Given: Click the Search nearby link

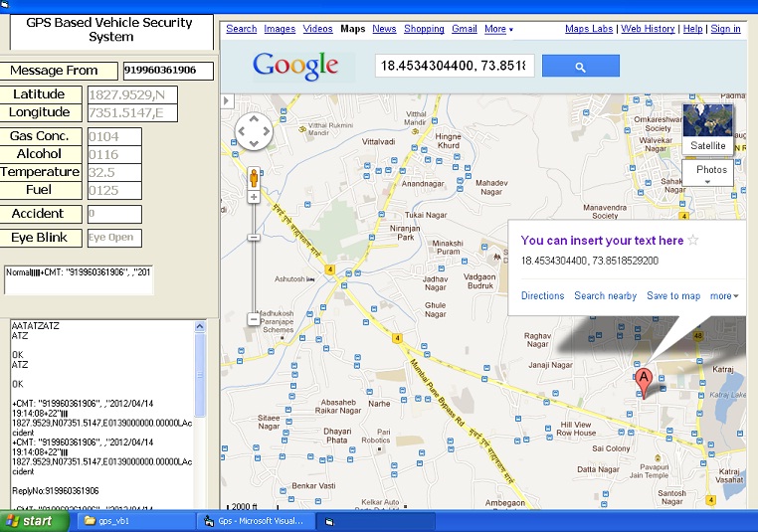Looking at the screenshot, I should click(x=605, y=296).
